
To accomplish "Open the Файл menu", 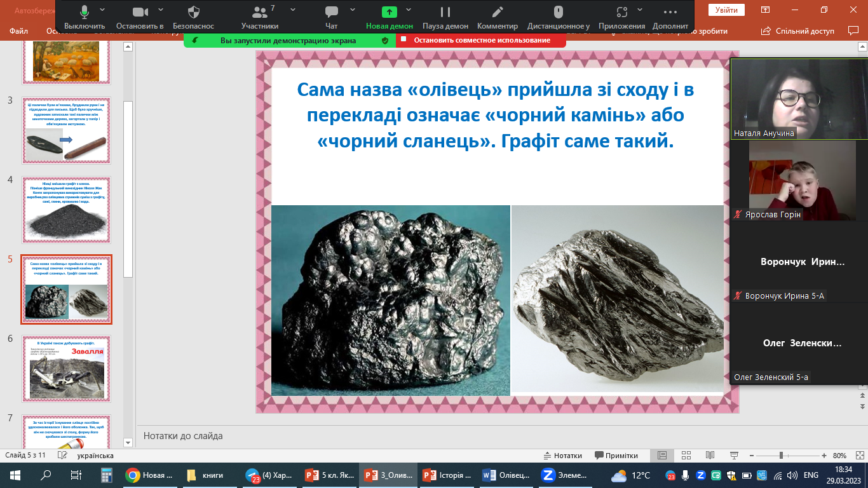I will (19, 30).
